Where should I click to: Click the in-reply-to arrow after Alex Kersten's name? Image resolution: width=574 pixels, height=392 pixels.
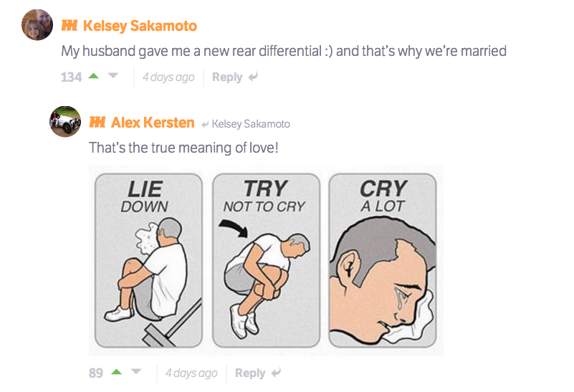(205, 124)
